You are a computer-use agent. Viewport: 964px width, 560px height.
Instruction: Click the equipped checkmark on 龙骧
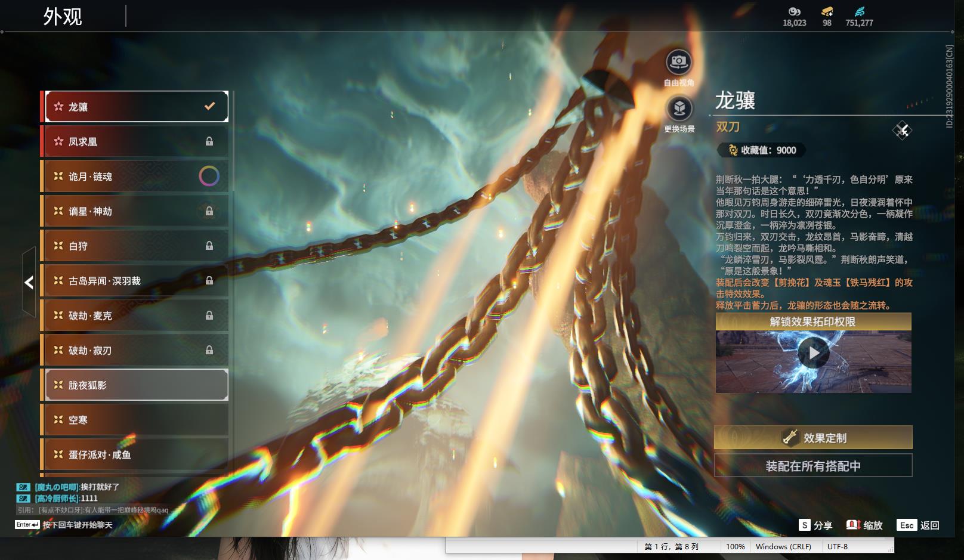209,106
